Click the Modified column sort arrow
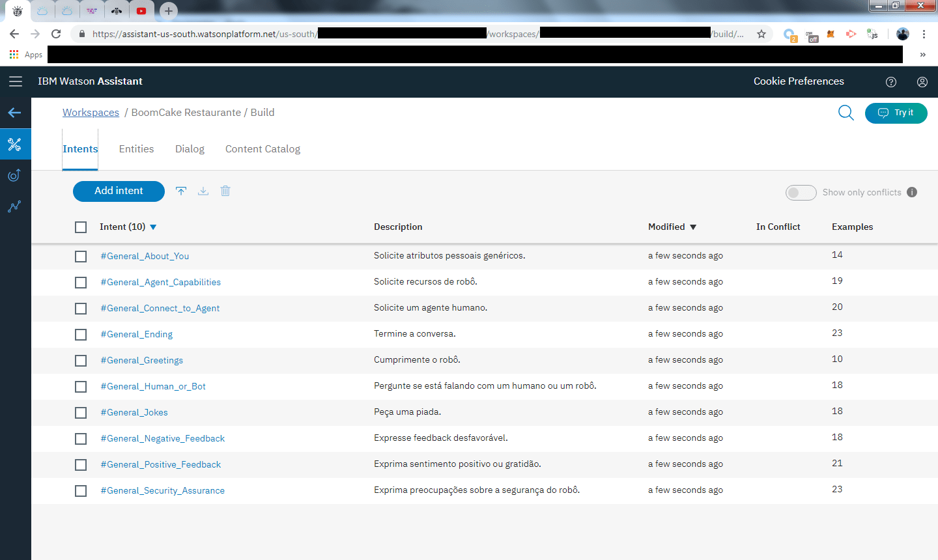Viewport: 938px width, 560px height. click(693, 227)
